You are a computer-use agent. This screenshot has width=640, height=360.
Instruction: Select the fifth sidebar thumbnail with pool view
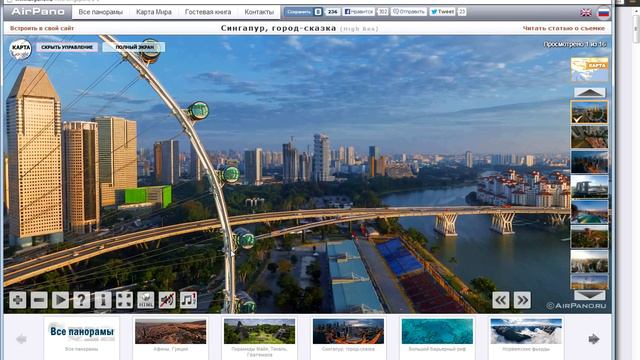coord(589,212)
